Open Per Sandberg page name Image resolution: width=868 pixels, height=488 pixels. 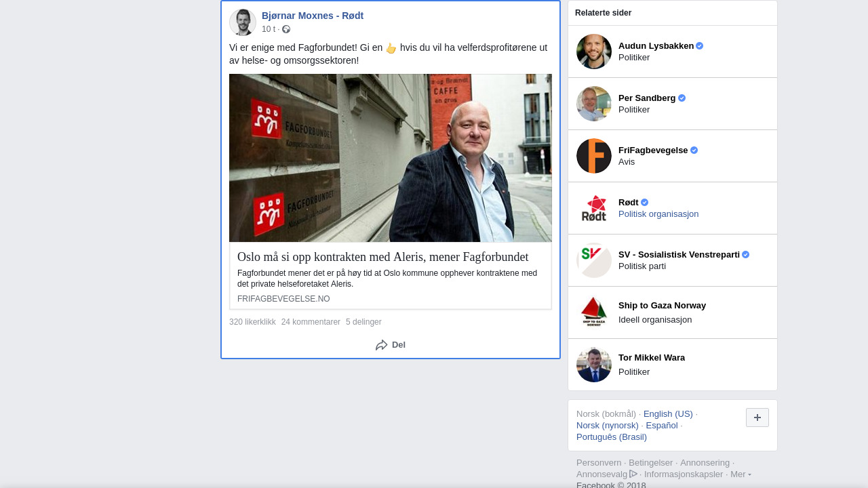point(647,98)
